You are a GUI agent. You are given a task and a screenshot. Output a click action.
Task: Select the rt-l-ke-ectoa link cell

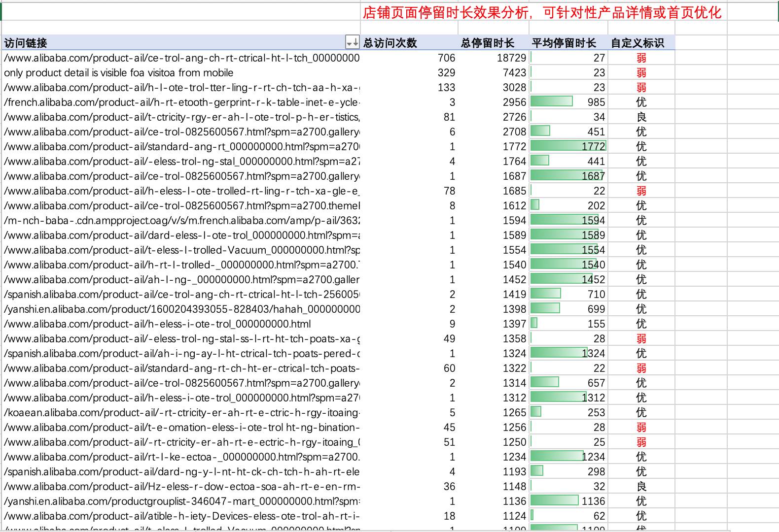click(x=181, y=457)
